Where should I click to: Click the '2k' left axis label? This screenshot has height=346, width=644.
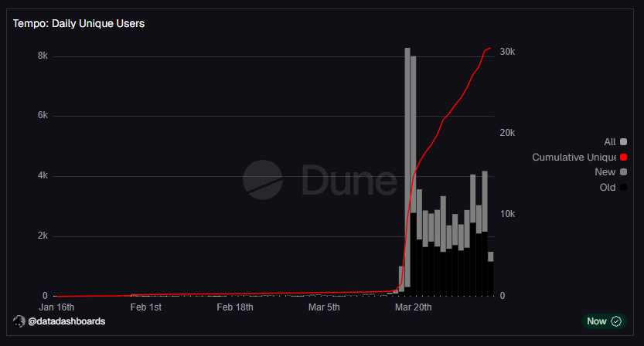(x=43, y=236)
